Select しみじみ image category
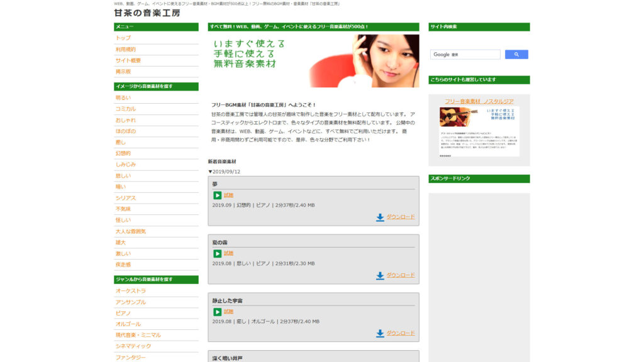 [125, 164]
